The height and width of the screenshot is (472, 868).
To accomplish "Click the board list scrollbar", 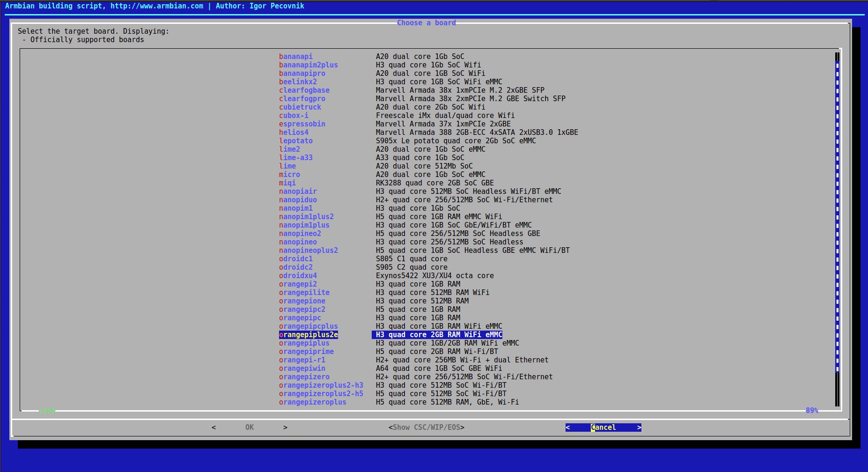I will 837,229.
